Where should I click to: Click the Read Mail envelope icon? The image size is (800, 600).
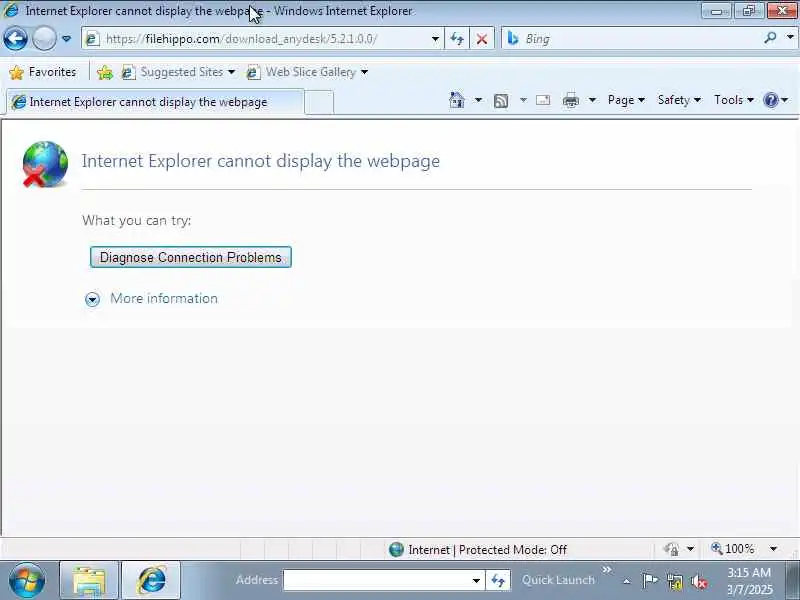[543, 100]
